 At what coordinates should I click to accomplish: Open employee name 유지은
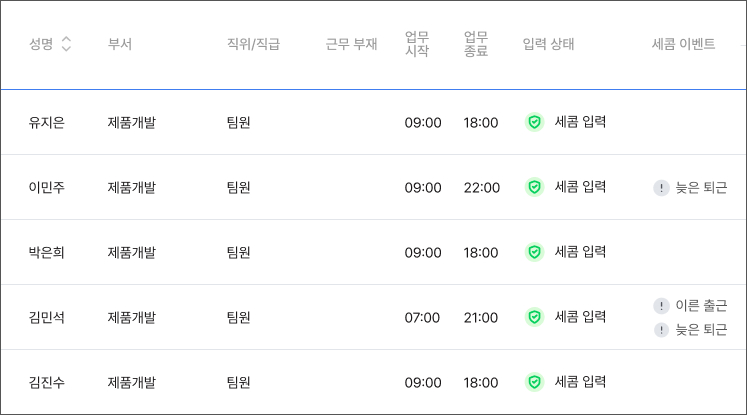[47, 122]
